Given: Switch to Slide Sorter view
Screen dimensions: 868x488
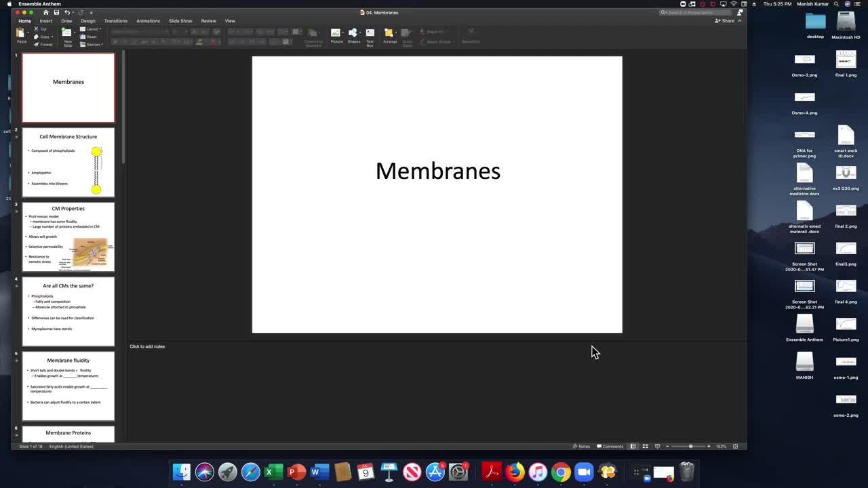Looking at the screenshot, I should pos(645,446).
